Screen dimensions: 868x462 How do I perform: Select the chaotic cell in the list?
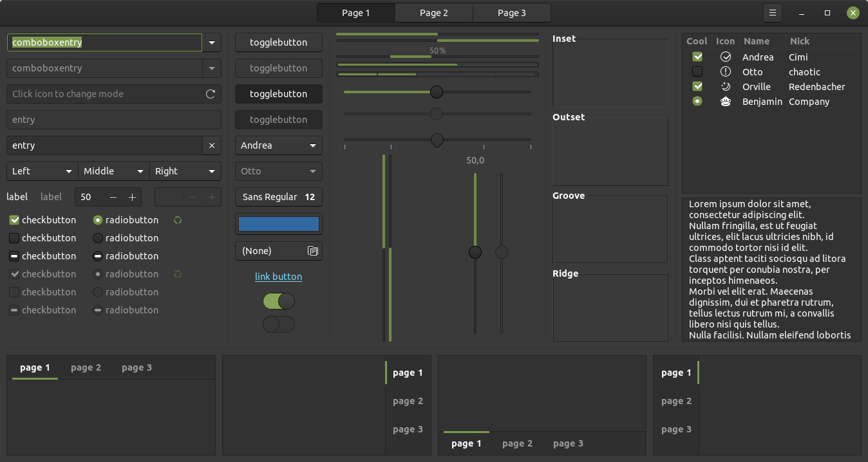804,72
